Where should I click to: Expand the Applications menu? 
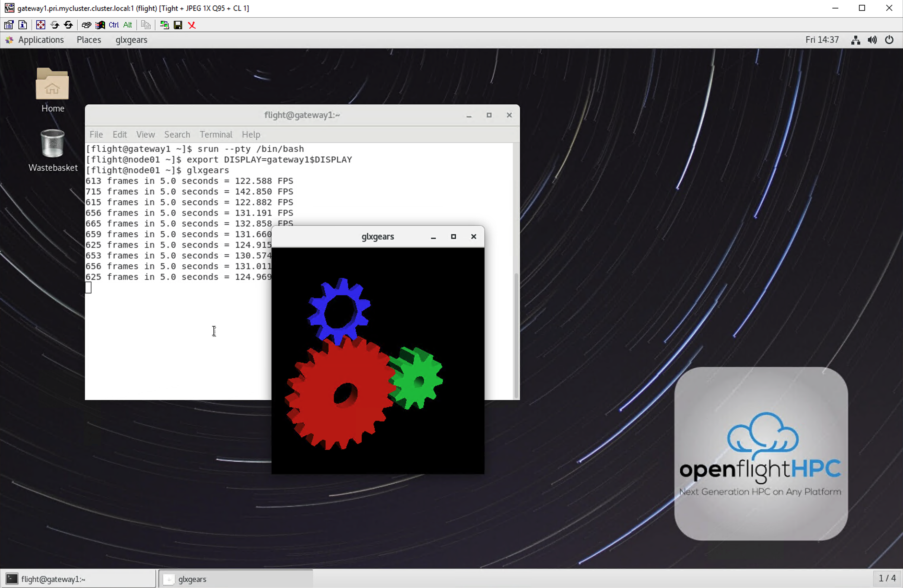pyautogui.click(x=41, y=40)
